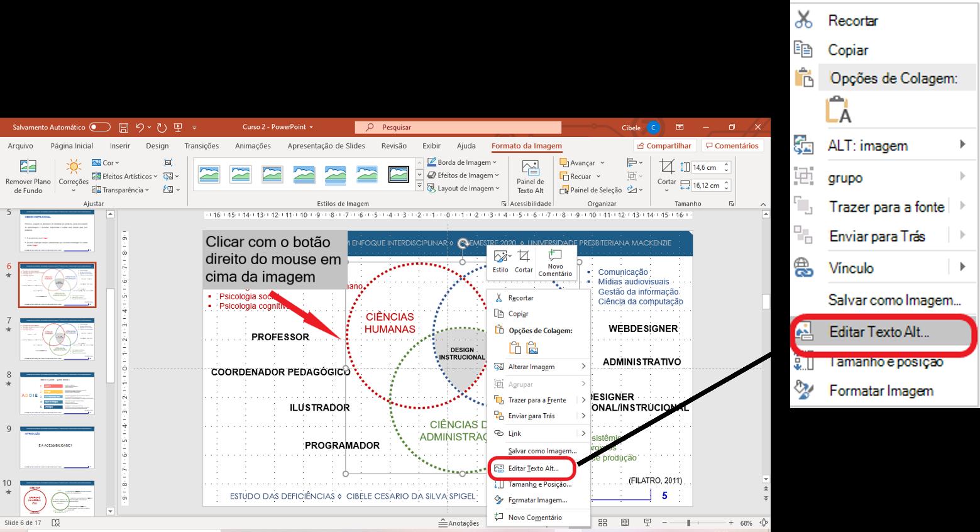Switch to Reading view in status bar
Viewport: 980px width, 532px height.
pyautogui.click(x=625, y=523)
